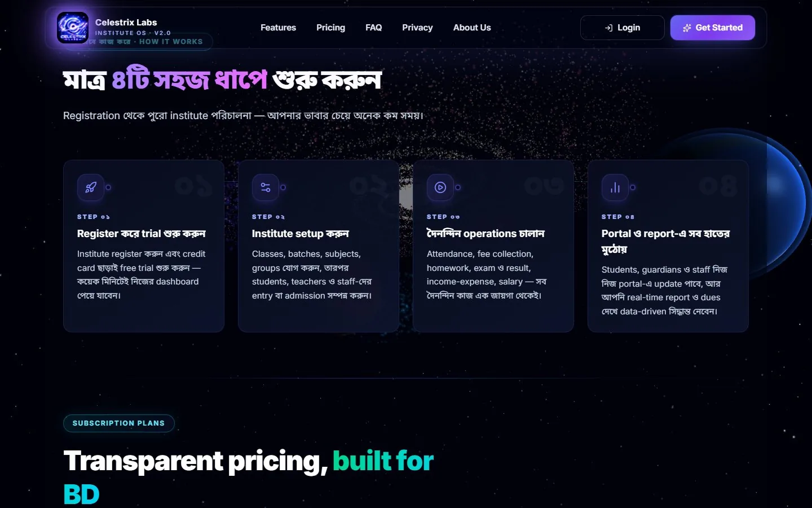Open the Features nav item
This screenshot has height=508, width=812.
point(278,28)
